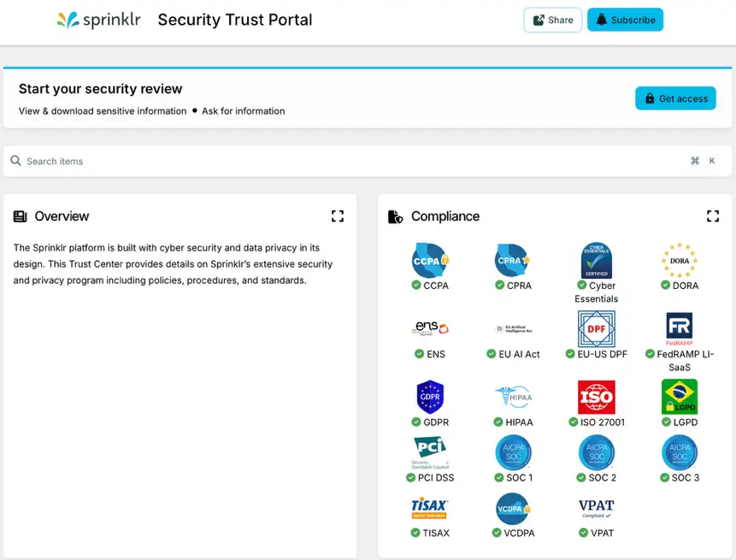Open the TISAX logo

pyautogui.click(x=429, y=508)
